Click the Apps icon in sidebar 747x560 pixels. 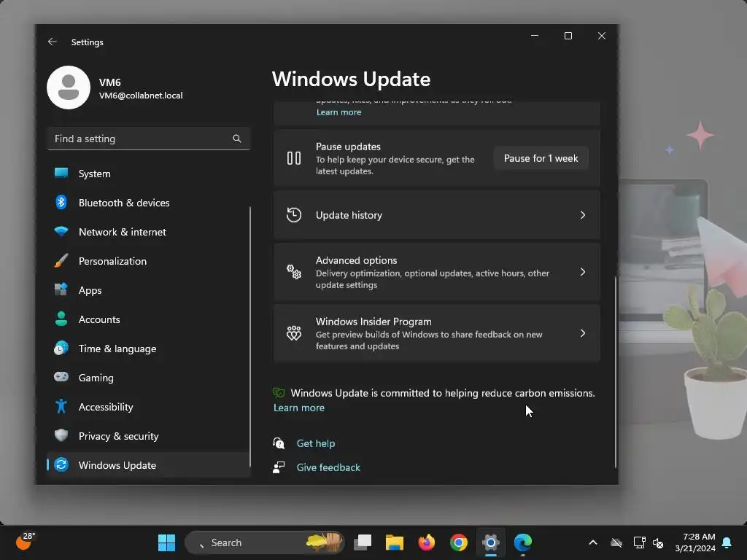tap(61, 289)
